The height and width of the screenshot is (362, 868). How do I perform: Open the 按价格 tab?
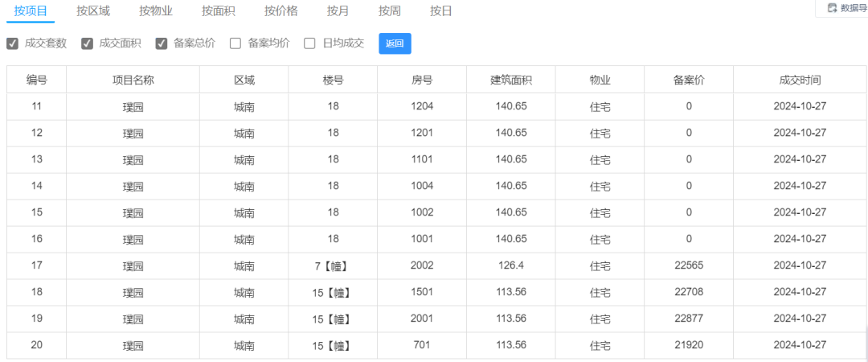click(280, 10)
